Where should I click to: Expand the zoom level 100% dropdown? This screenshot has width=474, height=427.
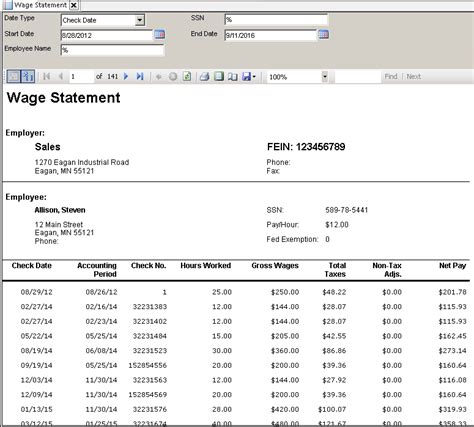point(324,77)
